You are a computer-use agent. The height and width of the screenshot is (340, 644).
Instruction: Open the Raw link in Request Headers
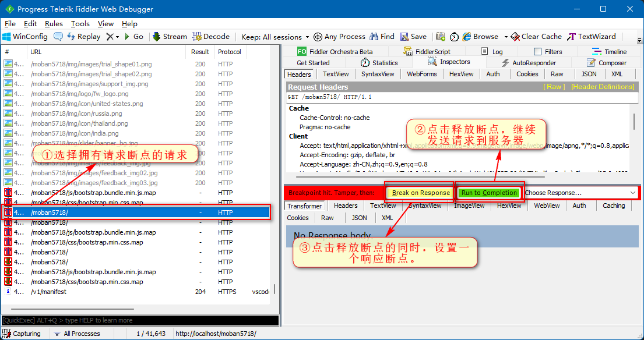click(x=554, y=87)
